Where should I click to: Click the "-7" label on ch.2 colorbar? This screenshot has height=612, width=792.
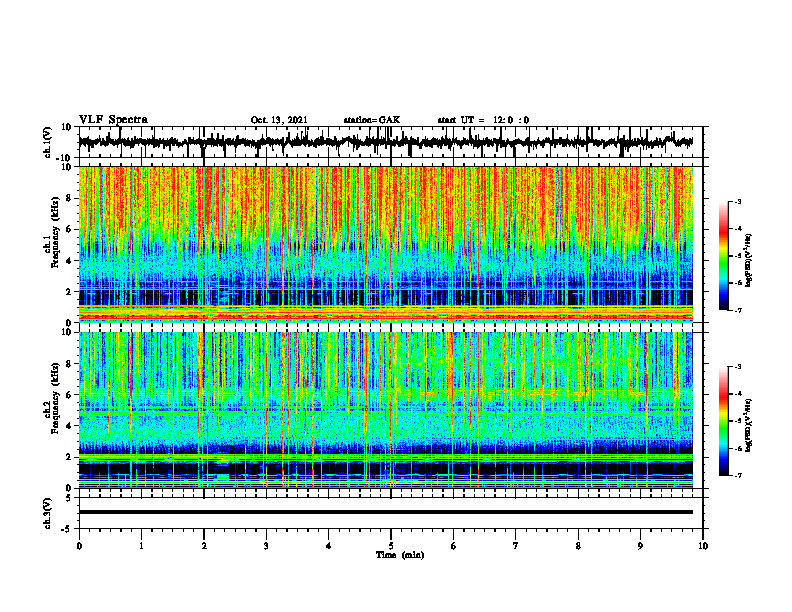point(737,476)
